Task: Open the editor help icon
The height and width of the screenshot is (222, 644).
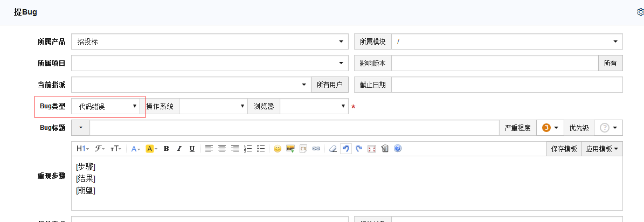Action: point(397,149)
